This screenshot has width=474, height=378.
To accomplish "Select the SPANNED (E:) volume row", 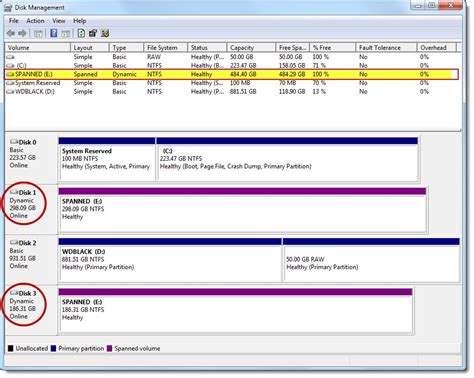I will click(232, 74).
